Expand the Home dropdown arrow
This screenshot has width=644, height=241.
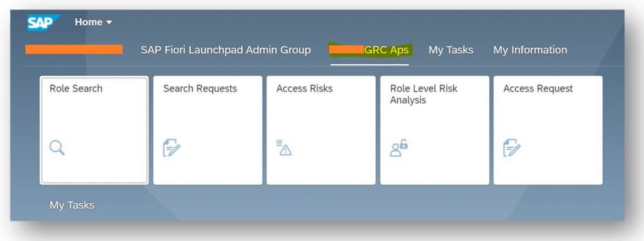pyautogui.click(x=109, y=22)
